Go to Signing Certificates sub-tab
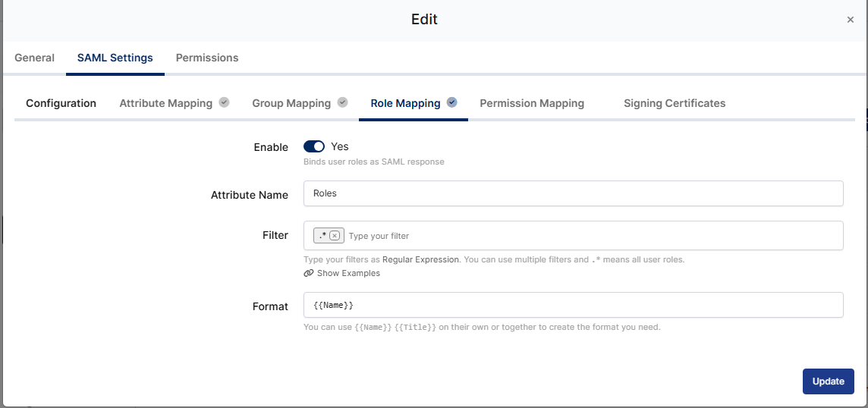The image size is (868, 408). coord(675,103)
